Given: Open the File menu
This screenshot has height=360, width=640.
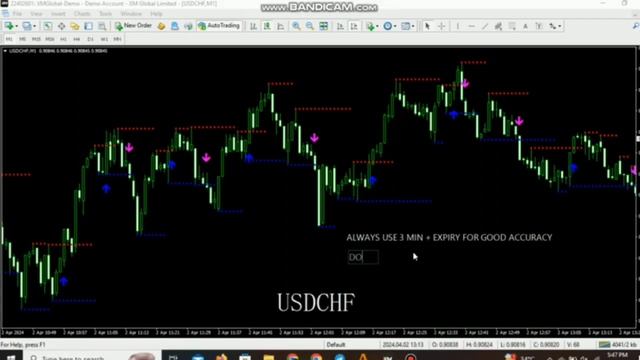Looking at the screenshot, I should 17,13.
